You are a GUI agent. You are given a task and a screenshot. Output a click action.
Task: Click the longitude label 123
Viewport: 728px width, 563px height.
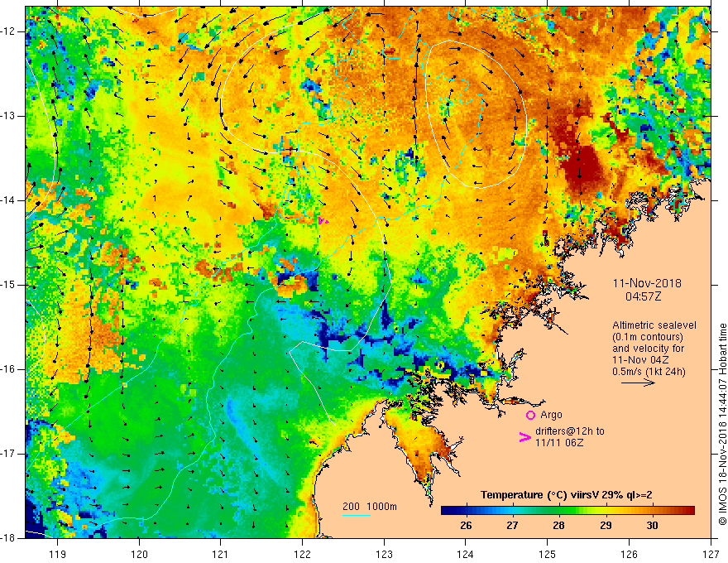click(384, 554)
